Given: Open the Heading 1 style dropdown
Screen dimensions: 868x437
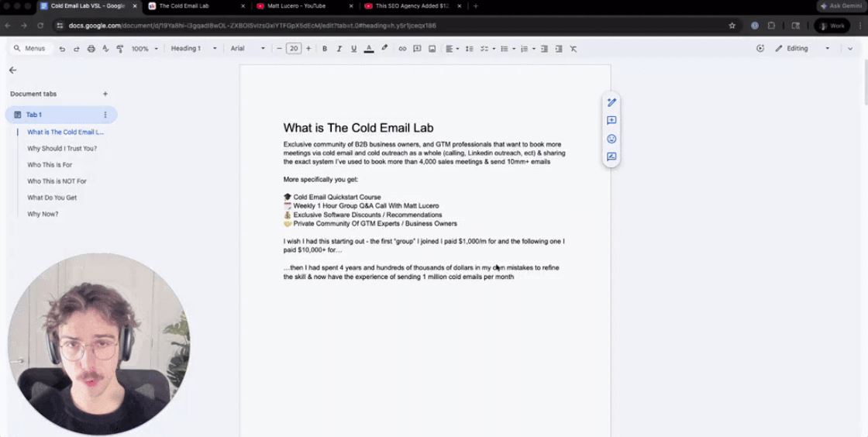Looking at the screenshot, I should tap(194, 49).
